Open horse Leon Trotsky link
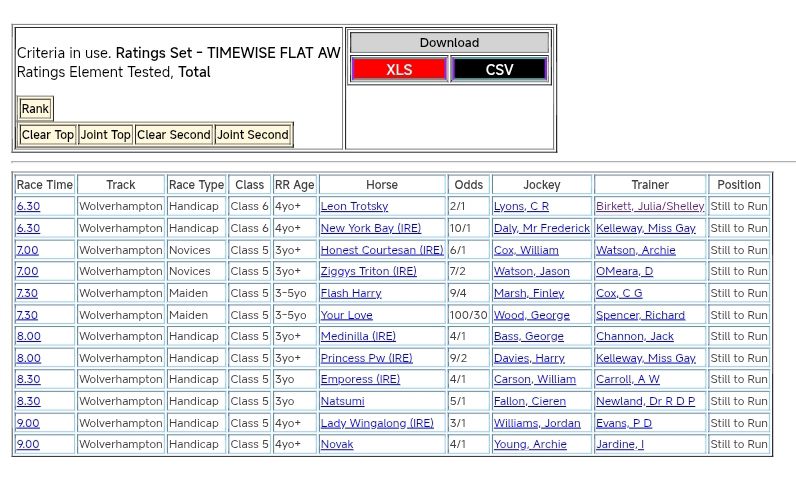The width and height of the screenshot is (796, 485). pos(354,207)
